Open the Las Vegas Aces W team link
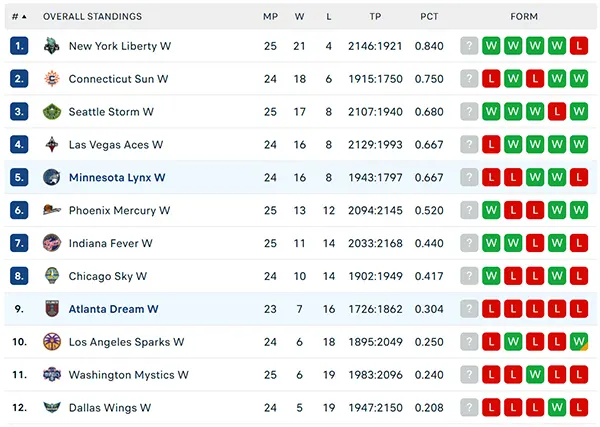This screenshot has height=427, width=600. 116,145
